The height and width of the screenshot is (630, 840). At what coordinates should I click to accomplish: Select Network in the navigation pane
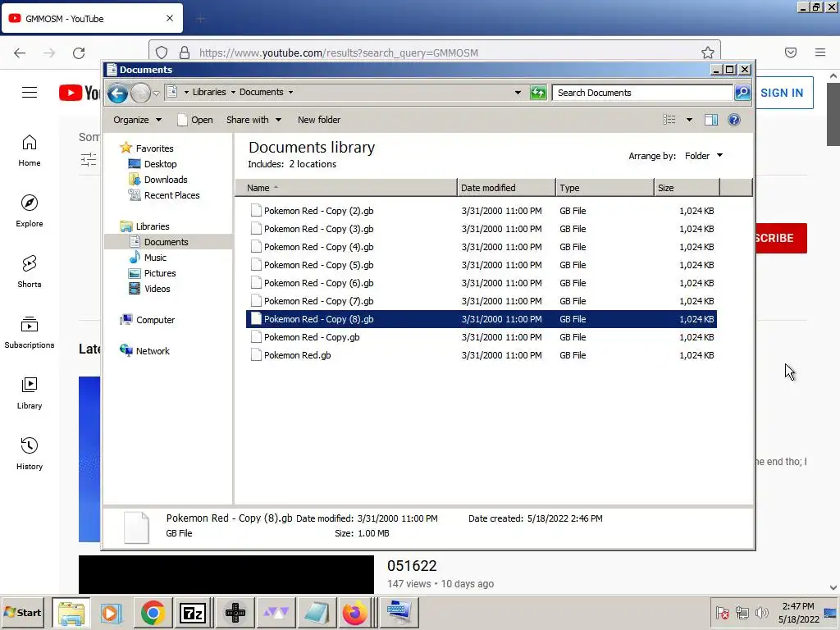153,351
